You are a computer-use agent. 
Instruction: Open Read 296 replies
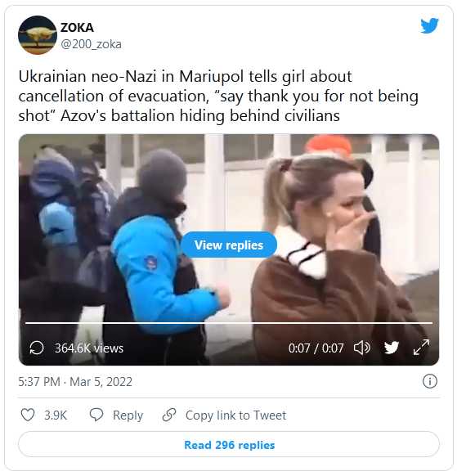(x=229, y=444)
